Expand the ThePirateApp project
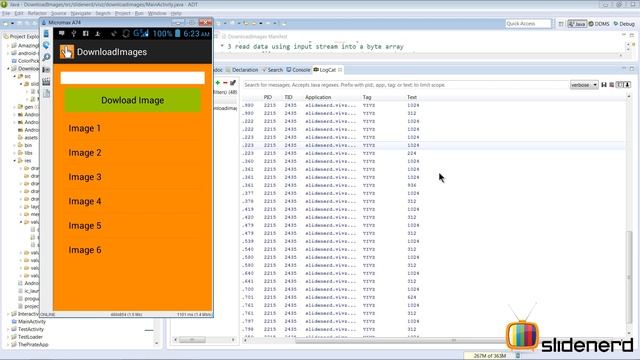Viewport: 640px width, 360px height. click(8, 345)
